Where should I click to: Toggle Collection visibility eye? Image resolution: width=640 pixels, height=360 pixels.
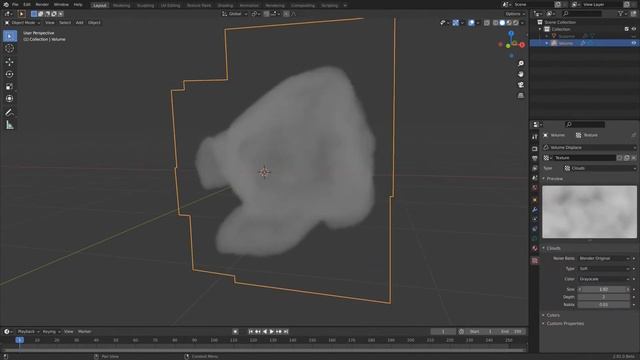(633, 29)
